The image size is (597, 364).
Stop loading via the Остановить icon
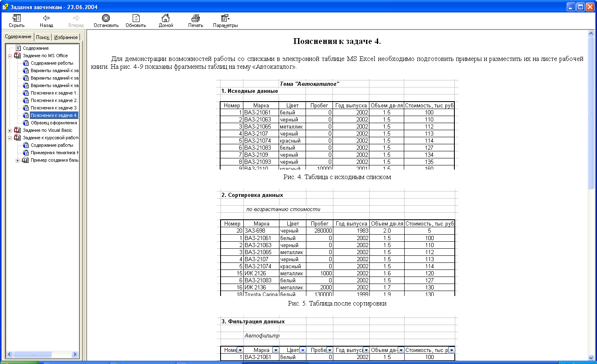click(x=106, y=18)
